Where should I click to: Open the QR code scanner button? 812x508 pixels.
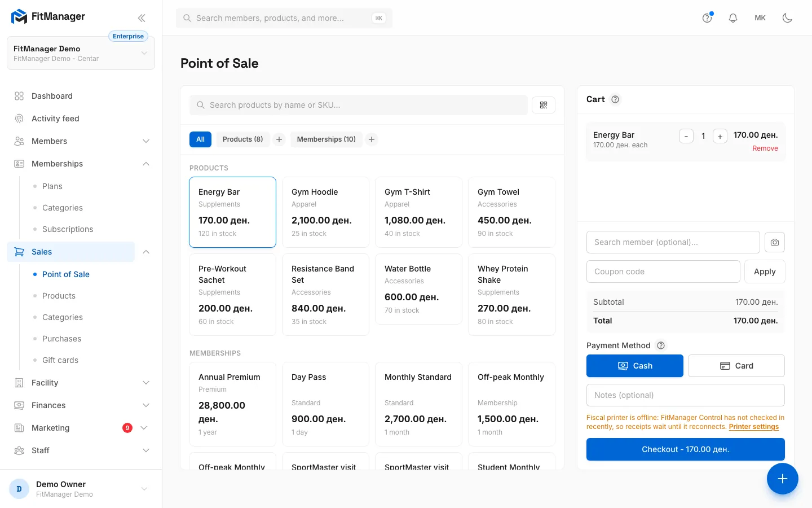(x=544, y=105)
